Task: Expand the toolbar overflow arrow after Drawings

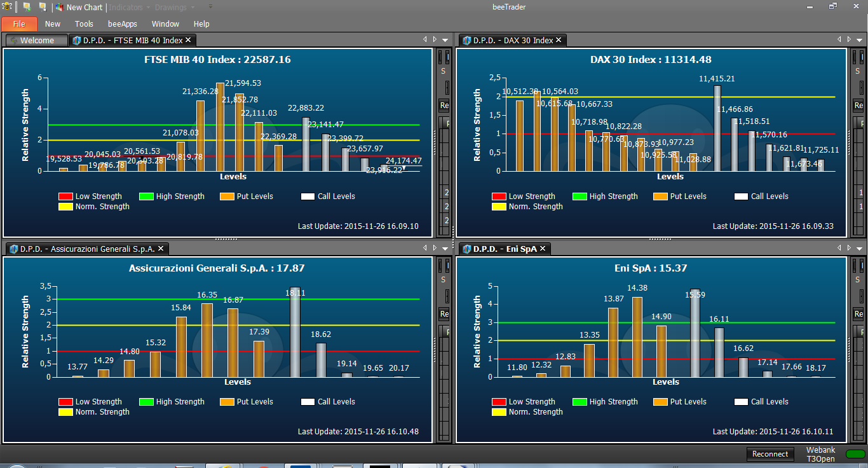Action: (x=211, y=8)
